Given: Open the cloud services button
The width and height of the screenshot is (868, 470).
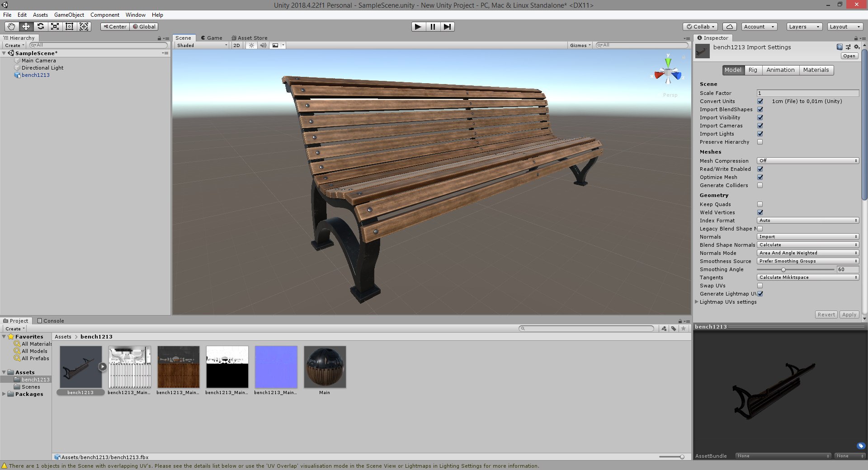Looking at the screenshot, I should pos(729,27).
